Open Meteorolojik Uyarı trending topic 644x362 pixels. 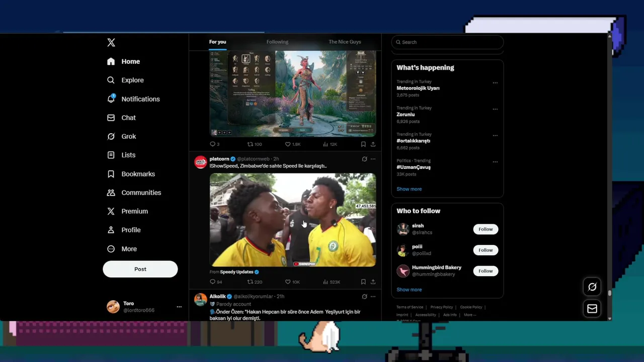(418, 88)
